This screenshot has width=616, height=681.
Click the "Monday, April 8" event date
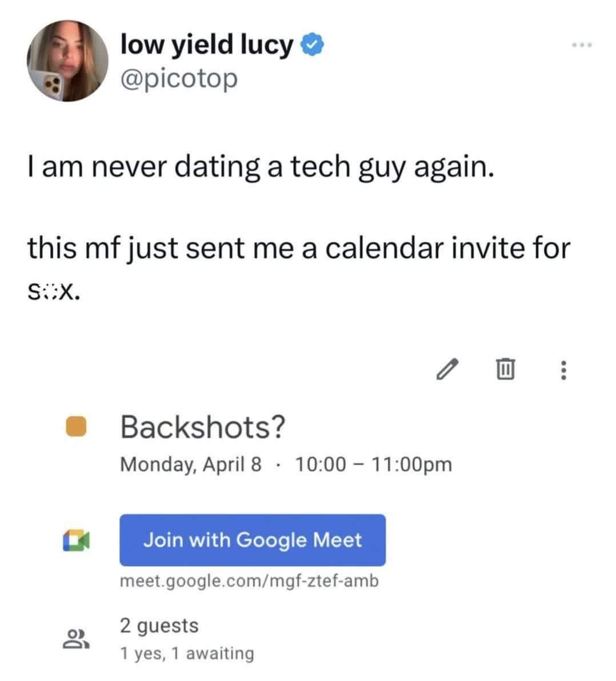point(191,464)
